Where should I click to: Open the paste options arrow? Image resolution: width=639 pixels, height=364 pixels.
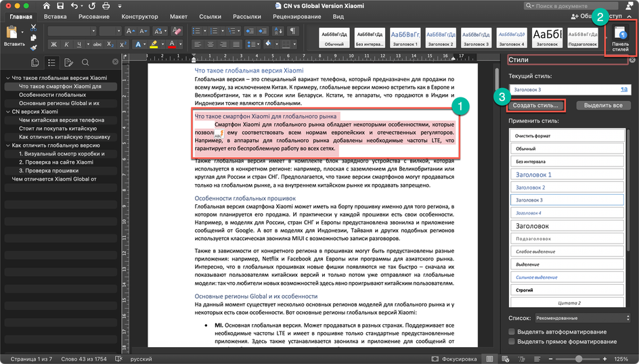click(x=22, y=32)
